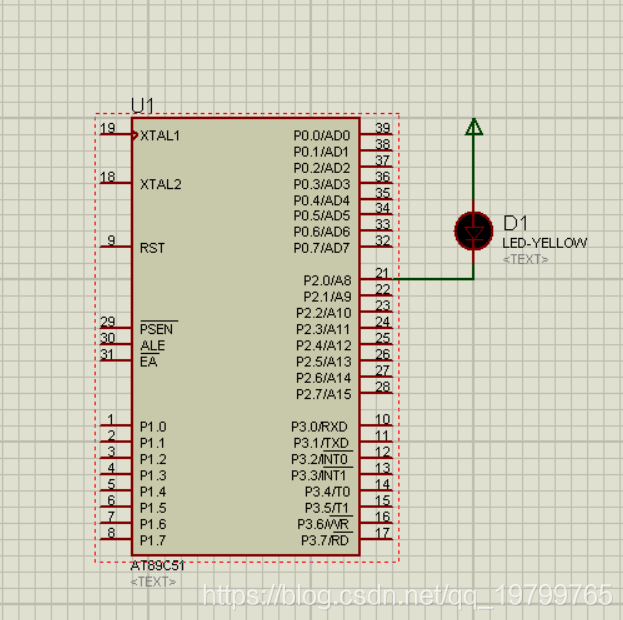The width and height of the screenshot is (623, 620).
Task: Select the XTAL2 pin label
Action: point(161,184)
